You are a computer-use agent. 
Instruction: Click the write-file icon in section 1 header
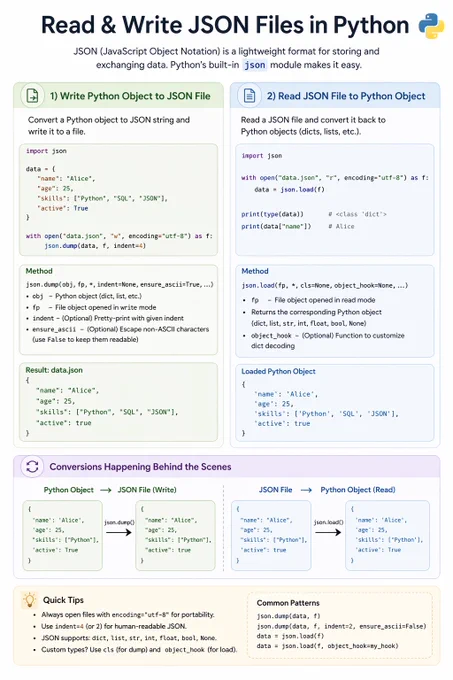click(x=33, y=95)
